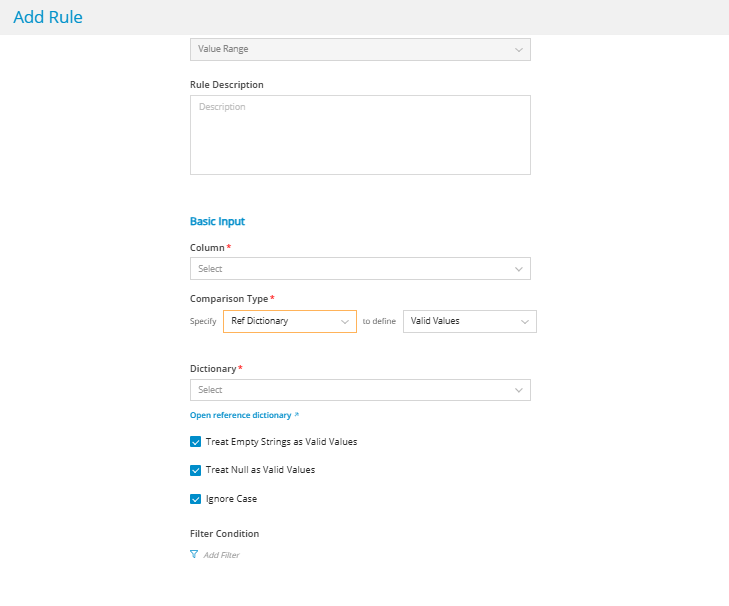Image resolution: width=729 pixels, height=606 pixels.
Task: Toggle the Ignore Case checkbox
Action: pos(196,499)
